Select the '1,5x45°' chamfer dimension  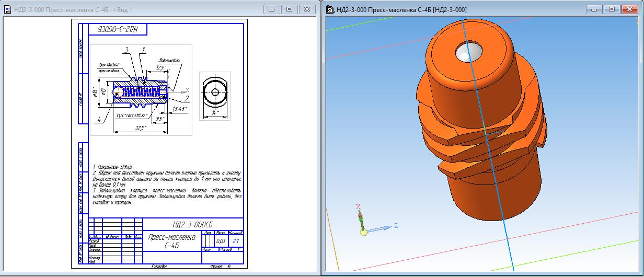click(178, 109)
